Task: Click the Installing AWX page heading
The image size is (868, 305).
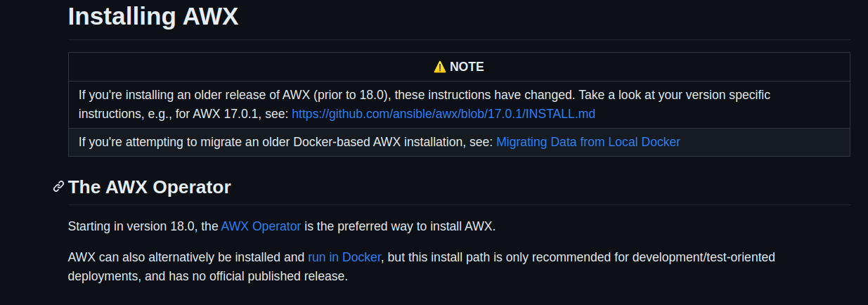Action: click(x=153, y=16)
